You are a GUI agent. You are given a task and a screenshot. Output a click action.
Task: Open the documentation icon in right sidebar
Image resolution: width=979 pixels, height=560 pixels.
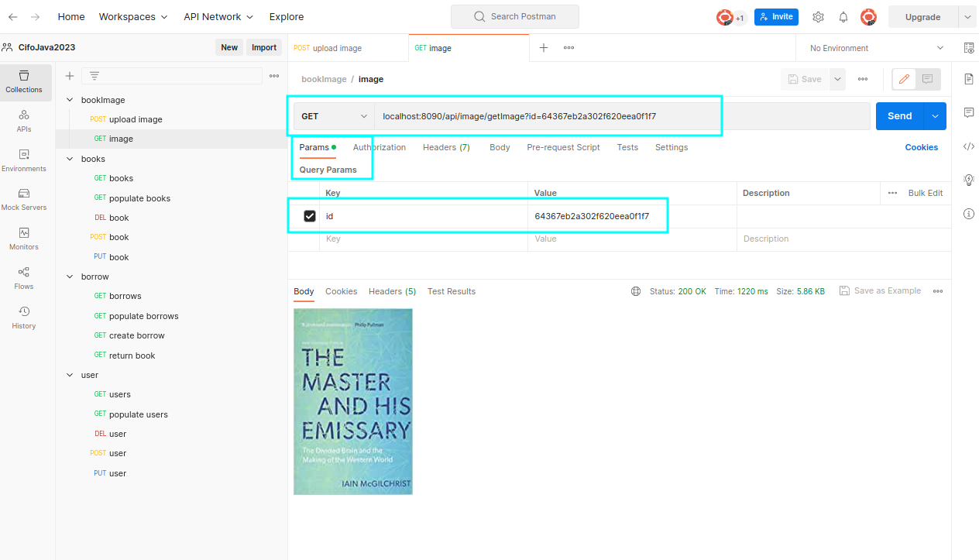click(969, 79)
